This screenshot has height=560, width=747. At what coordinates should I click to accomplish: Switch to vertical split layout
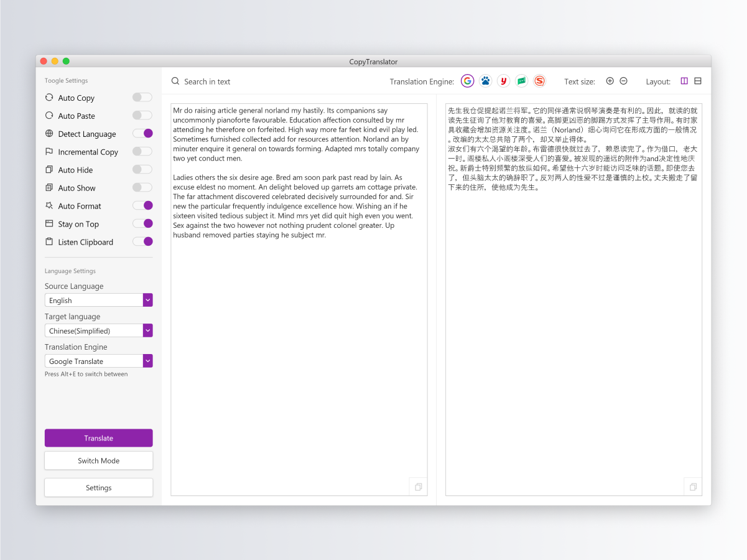click(684, 81)
